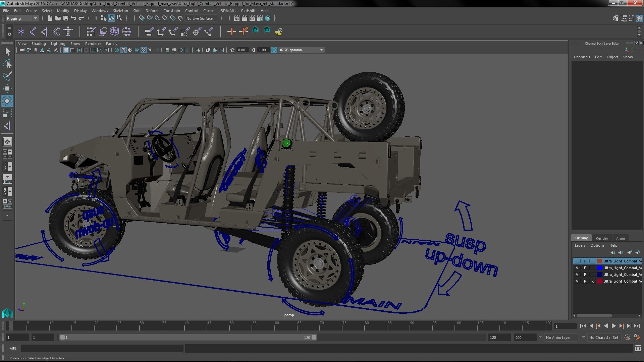Image resolution: width=644 pixels, height=362 pixels.
Task: Open the shelf tab selector menu
Action: click(x=9, y=29)
